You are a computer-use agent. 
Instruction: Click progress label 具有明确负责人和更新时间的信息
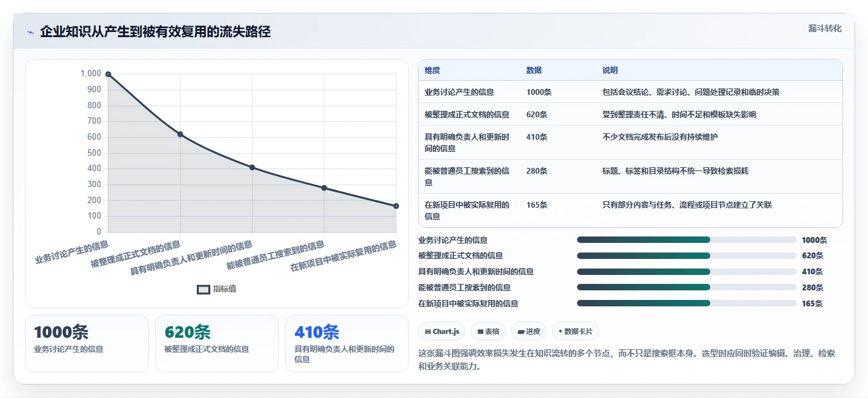476,272
